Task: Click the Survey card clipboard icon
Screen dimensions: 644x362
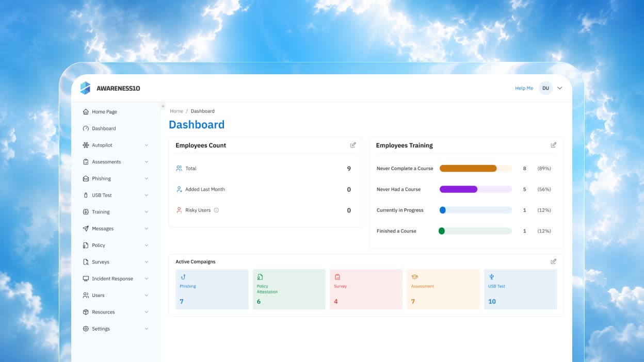Action: coord(337,277)
